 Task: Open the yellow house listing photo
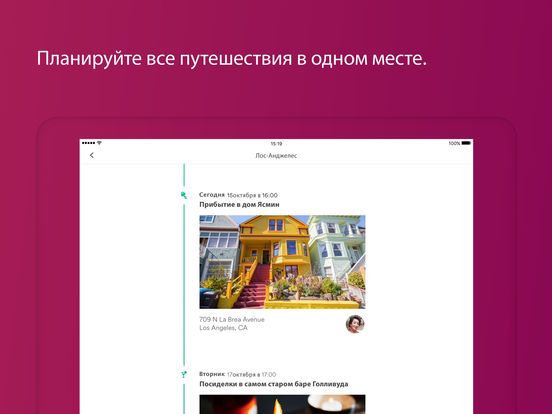[x=282, y=262]
